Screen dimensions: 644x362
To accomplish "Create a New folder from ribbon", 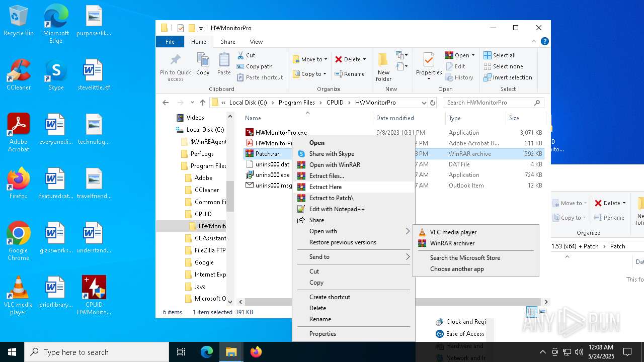I will coord(383,67).
